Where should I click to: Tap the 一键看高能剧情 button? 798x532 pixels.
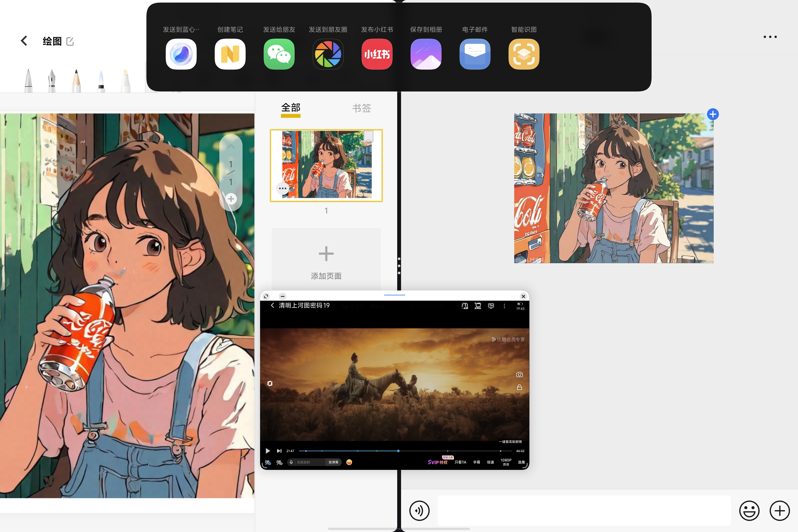[510, 442]
